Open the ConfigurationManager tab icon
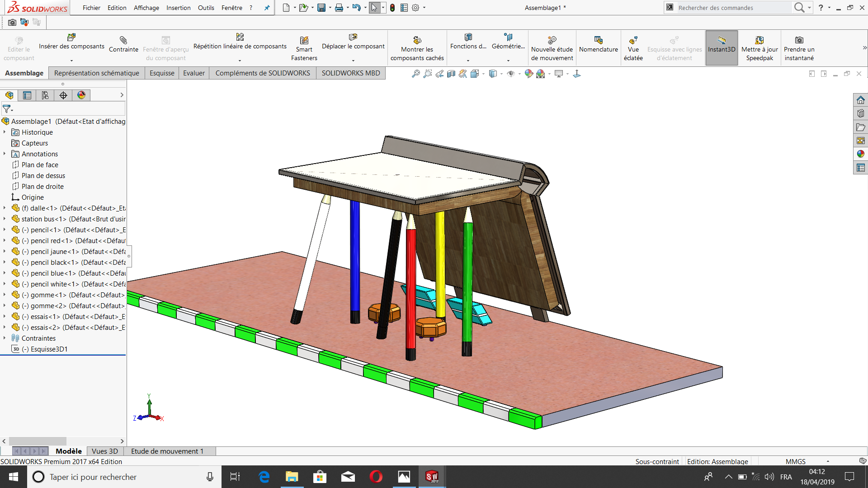 click(45, 95)
